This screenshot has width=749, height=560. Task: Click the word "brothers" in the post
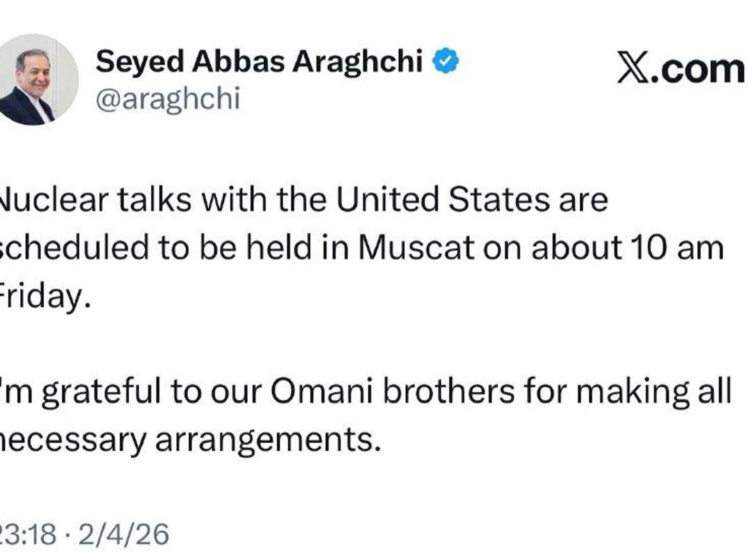pyautogui.click(x=449, y=391)
